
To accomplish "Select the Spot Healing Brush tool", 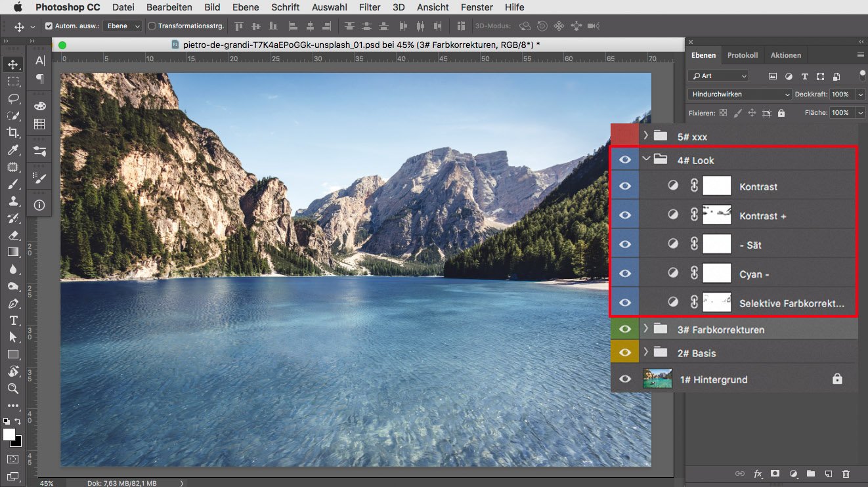I will coord(13,167).
